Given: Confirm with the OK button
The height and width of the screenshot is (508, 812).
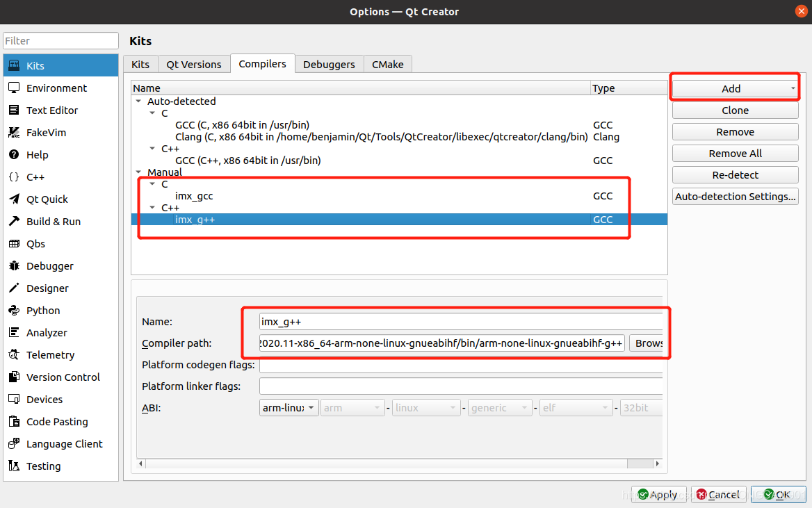Looking at the screenshot, I should (x=779, y=495).
